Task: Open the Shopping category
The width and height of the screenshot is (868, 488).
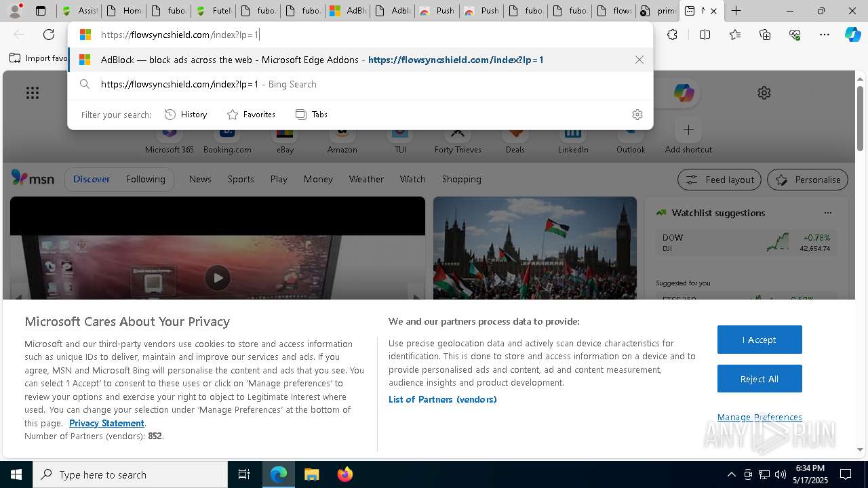Action: 461,179
